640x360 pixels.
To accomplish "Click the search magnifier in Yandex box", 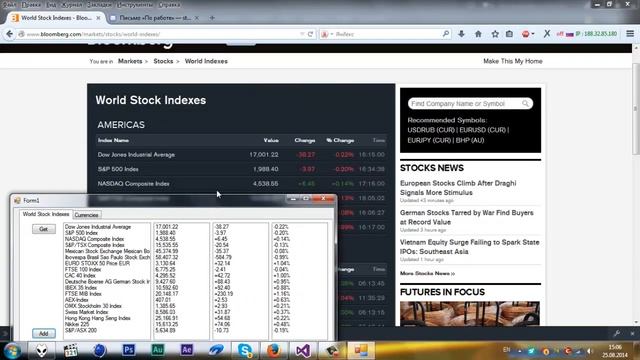I will coord(446,34).
